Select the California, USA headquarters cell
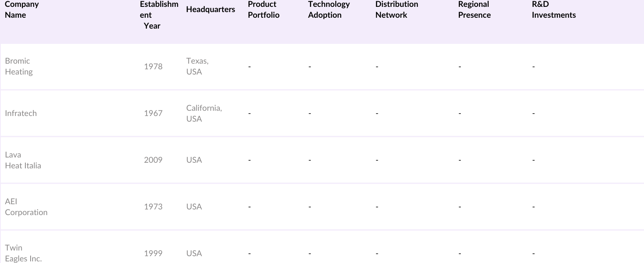 204,113
